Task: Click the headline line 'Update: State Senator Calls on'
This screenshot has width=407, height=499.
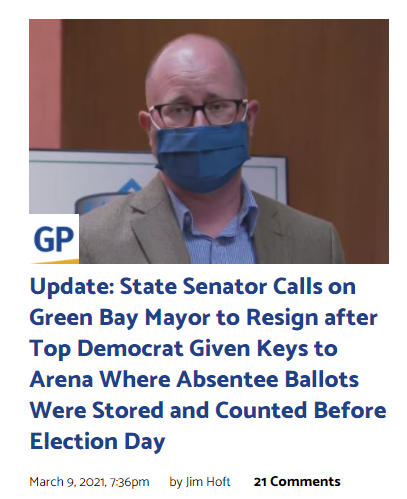Action: pyautogui.click(x=193, y=286)
